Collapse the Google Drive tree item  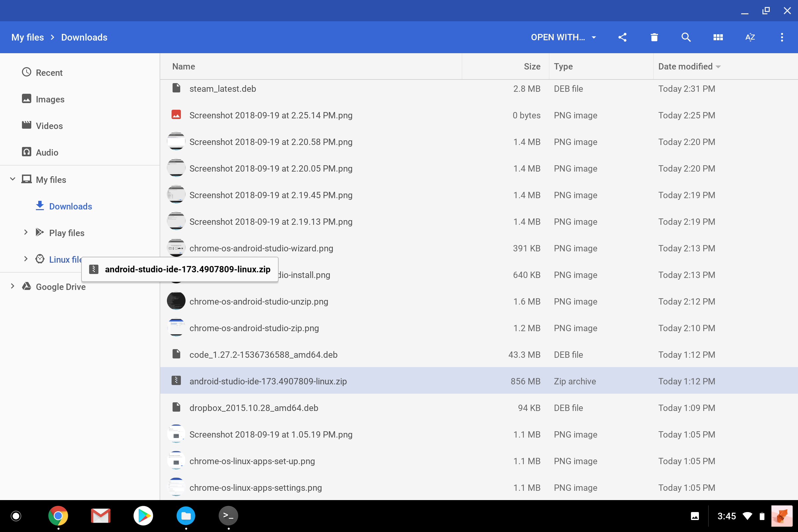(13, 286)
